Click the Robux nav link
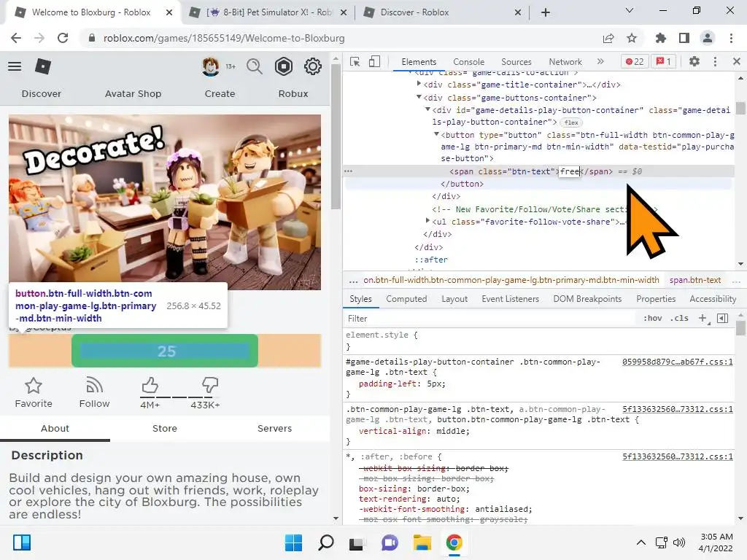The image size is (747, 560). tap(293, 94)
